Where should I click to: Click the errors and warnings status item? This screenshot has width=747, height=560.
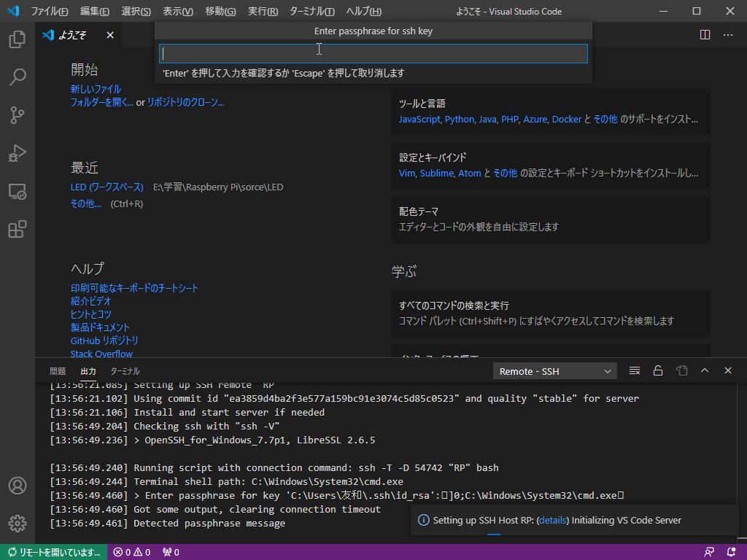coord(132,552)
